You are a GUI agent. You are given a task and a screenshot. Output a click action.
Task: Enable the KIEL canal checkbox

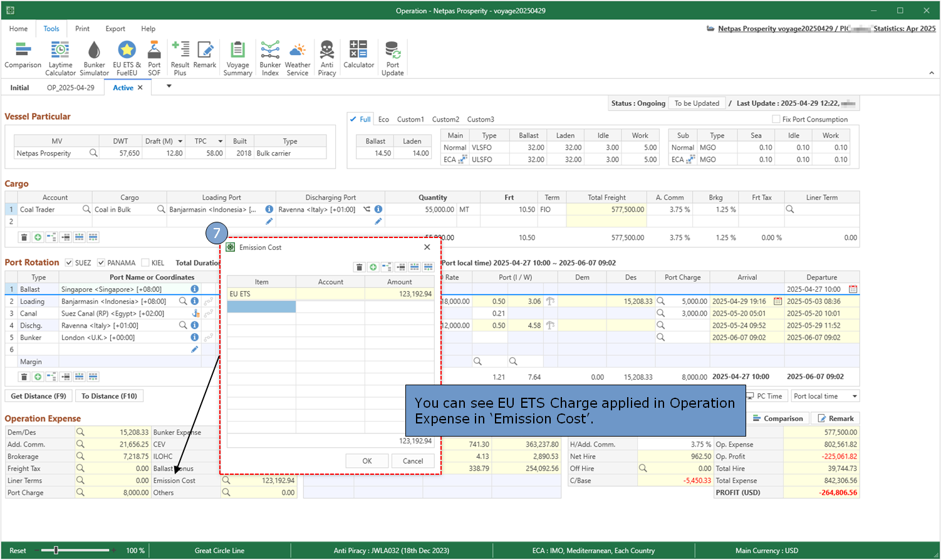145,263
